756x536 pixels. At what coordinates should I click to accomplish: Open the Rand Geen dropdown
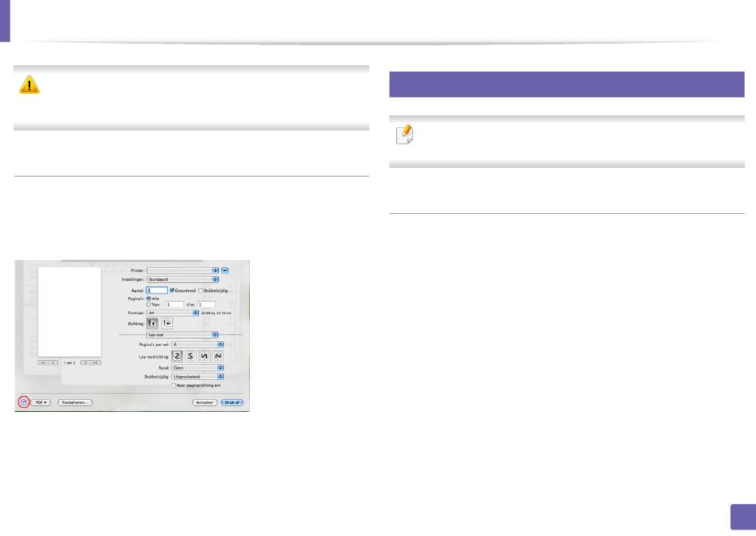click(197, 367)
